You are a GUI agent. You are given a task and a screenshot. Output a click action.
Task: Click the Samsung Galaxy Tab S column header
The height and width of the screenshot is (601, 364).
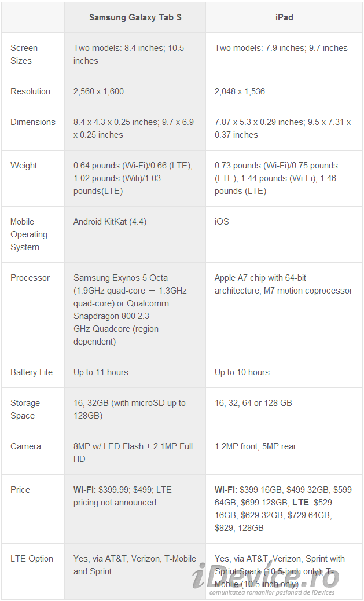(x=135, y=17)
